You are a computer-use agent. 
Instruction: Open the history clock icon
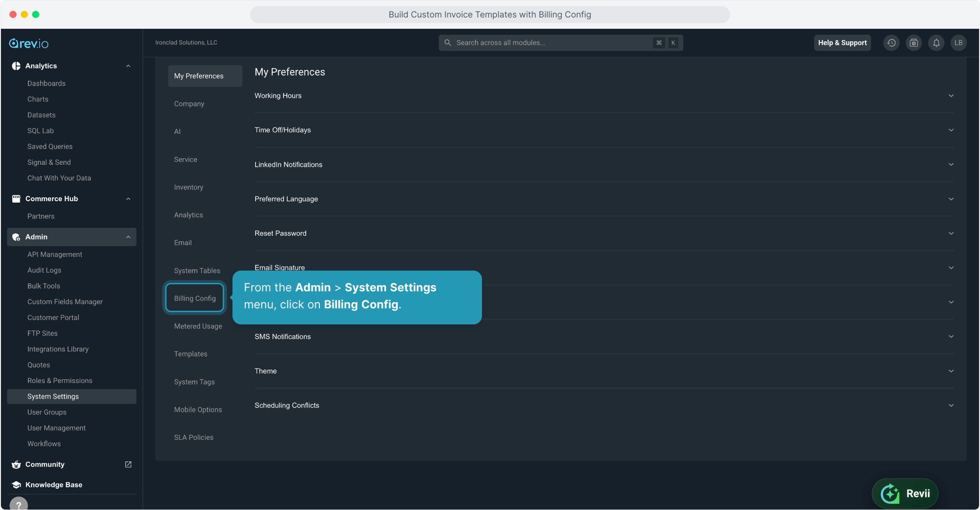[x=891, y=43]
